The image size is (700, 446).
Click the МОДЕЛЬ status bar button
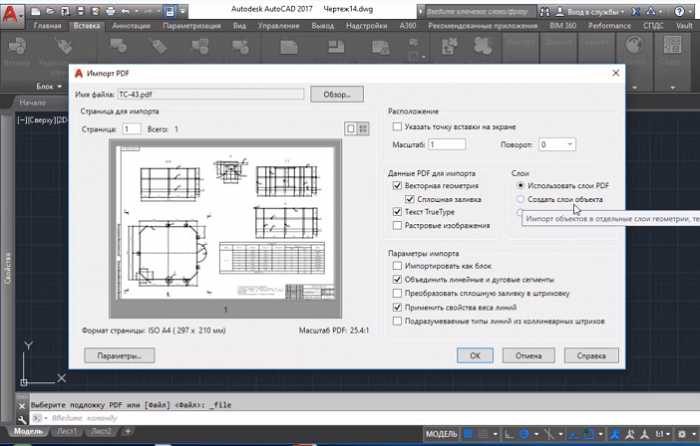(x=441, y=433)
